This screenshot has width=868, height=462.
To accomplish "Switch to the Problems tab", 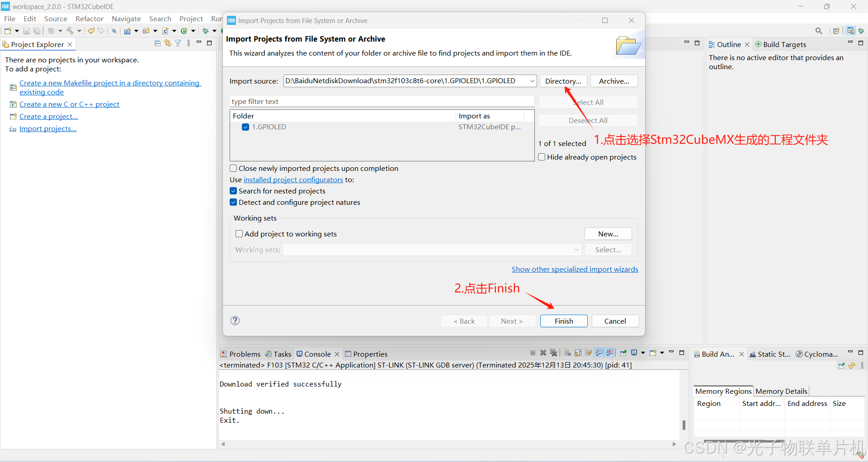I will 241,354.
